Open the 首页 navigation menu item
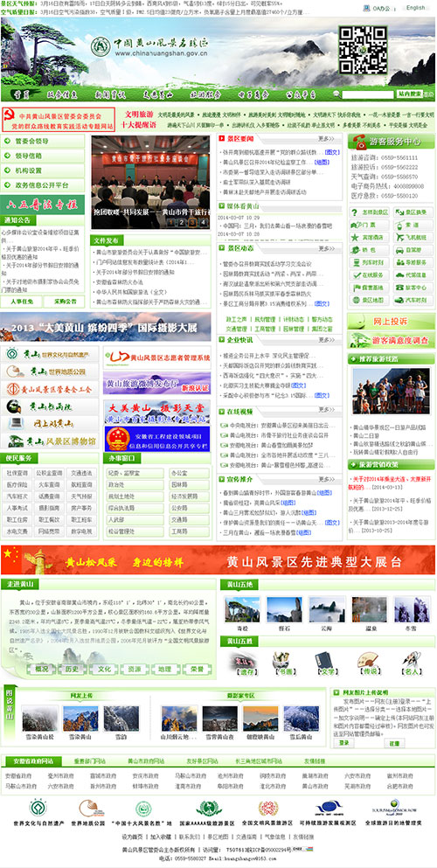Screen dimensions: 437x868 point(22,94)
